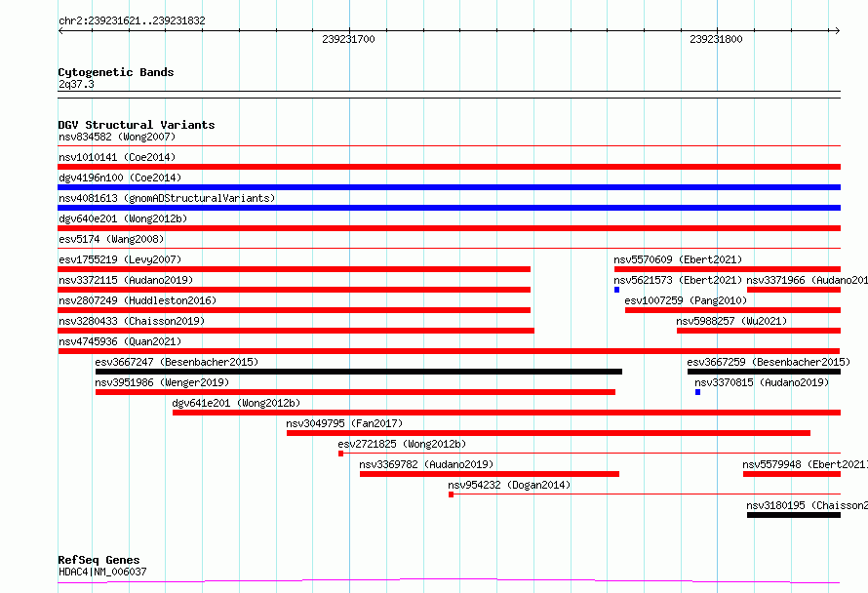Select the RefSeq Genes track heading
This screenshot has height=593, width=868.
tap(99, 560)
